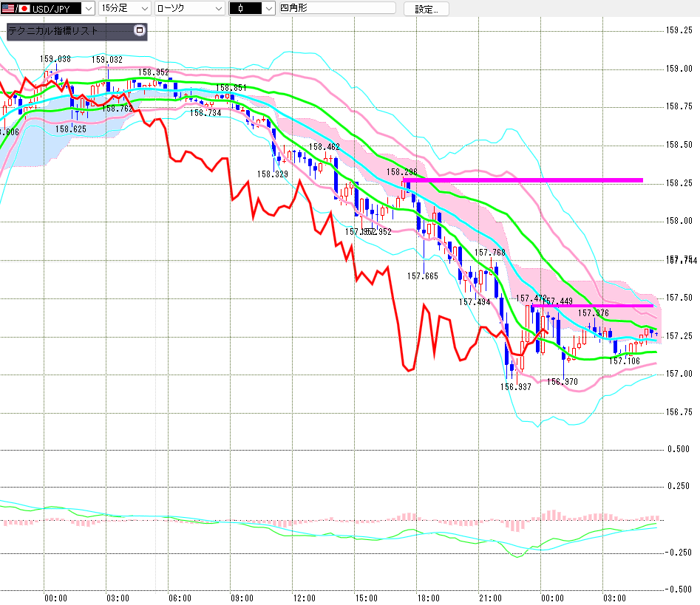Click the 158.952 price label
700x605 pixels.
tap(154, 72)
